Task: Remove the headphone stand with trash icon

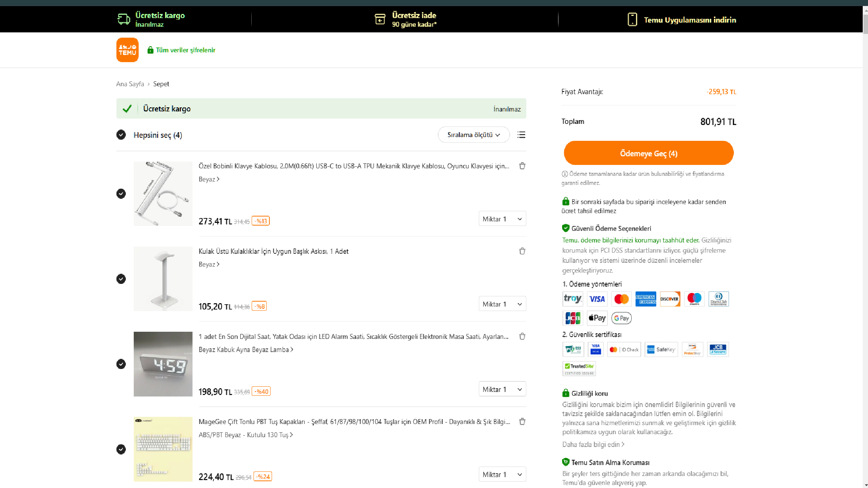Action: click(522, 251)
